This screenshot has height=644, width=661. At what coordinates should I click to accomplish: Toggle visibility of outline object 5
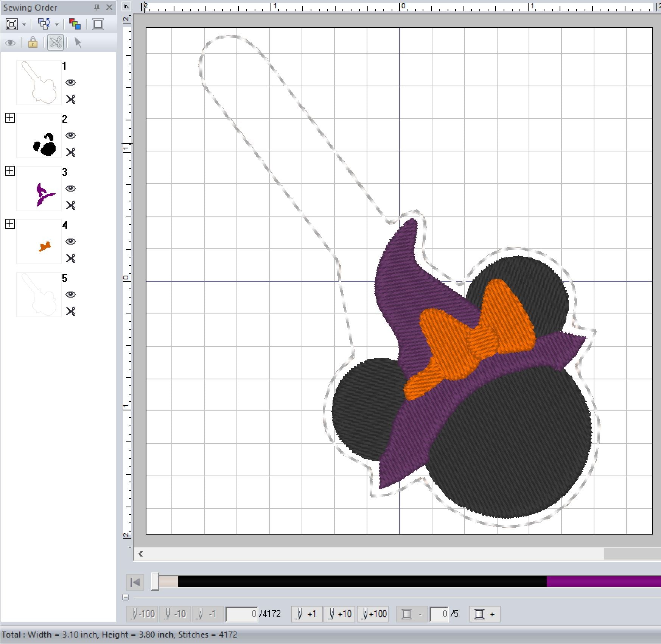(71, 295)
